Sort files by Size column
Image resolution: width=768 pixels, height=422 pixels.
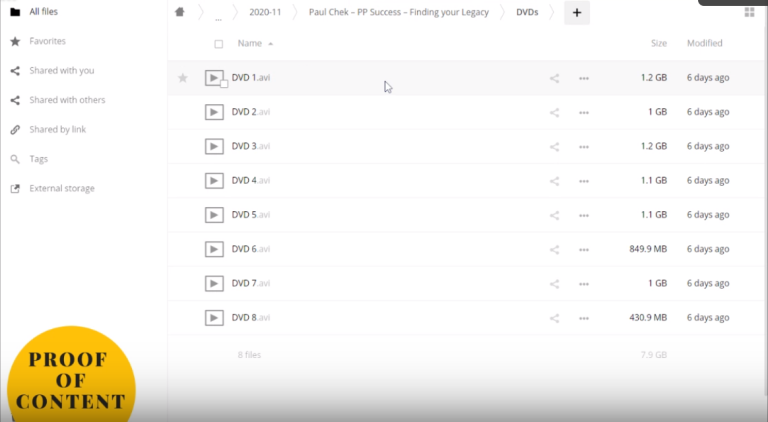(x=659, y=43)
